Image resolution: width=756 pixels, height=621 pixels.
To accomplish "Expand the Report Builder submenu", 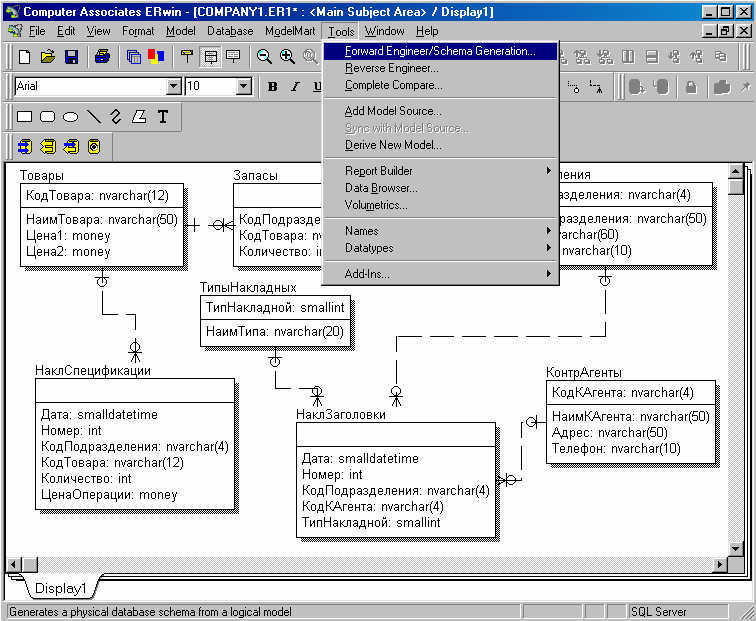I will [x=440, y=171].
